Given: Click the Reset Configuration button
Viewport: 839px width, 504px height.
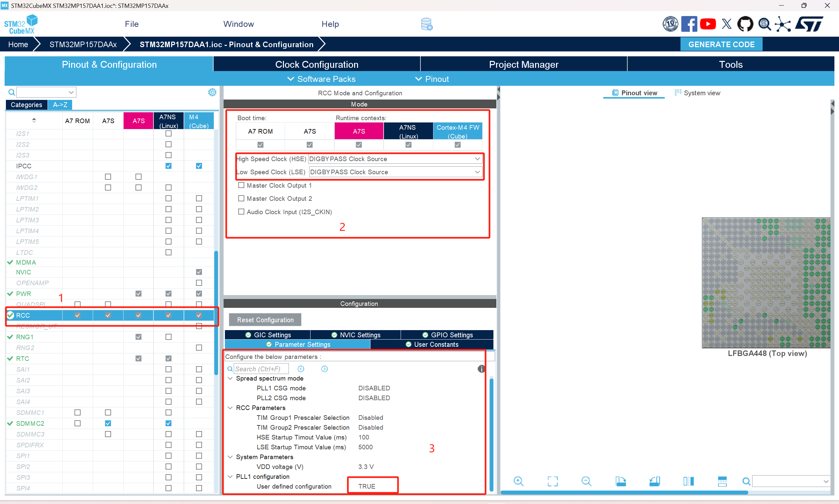Looking at the screenshot, I should point(265,320).
